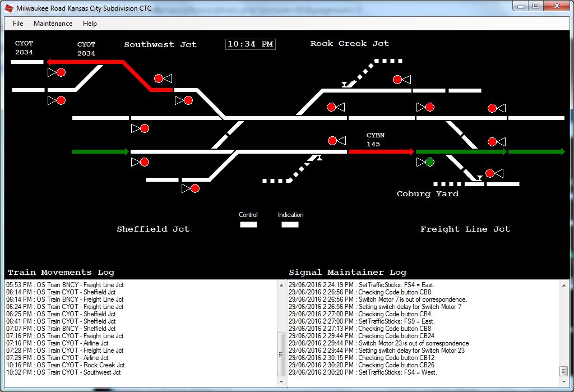This screenshot has width=574, height=392.
Task: Click the Signal Maintainer Log heading
Action: coord(348,272)
